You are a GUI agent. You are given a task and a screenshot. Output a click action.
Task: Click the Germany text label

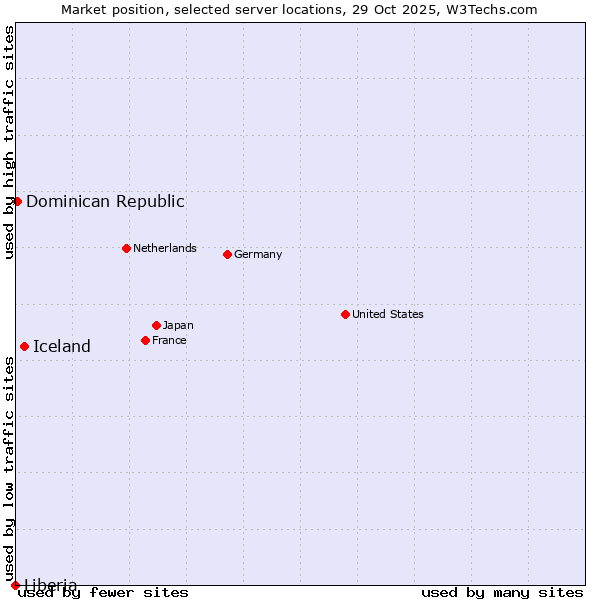point(258,254)
